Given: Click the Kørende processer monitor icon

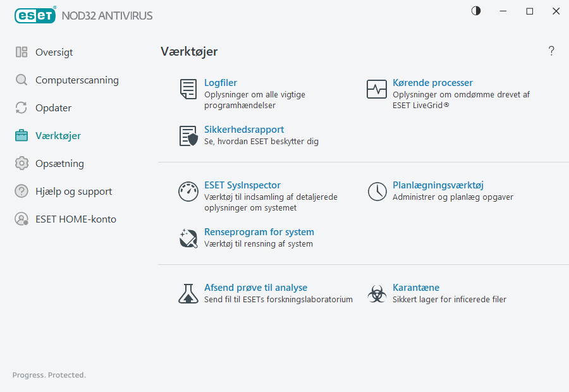Looking at the screenshot, I should (376, 89).
